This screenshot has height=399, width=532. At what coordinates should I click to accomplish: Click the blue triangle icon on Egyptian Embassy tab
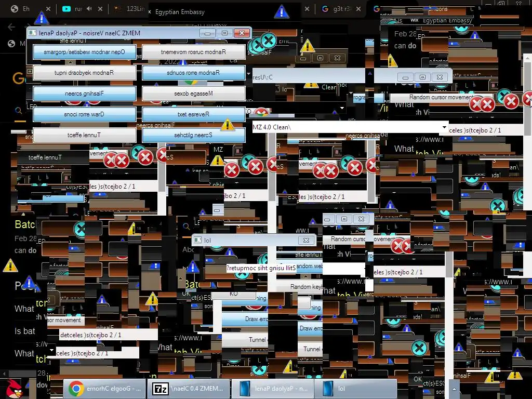[282, 12]
